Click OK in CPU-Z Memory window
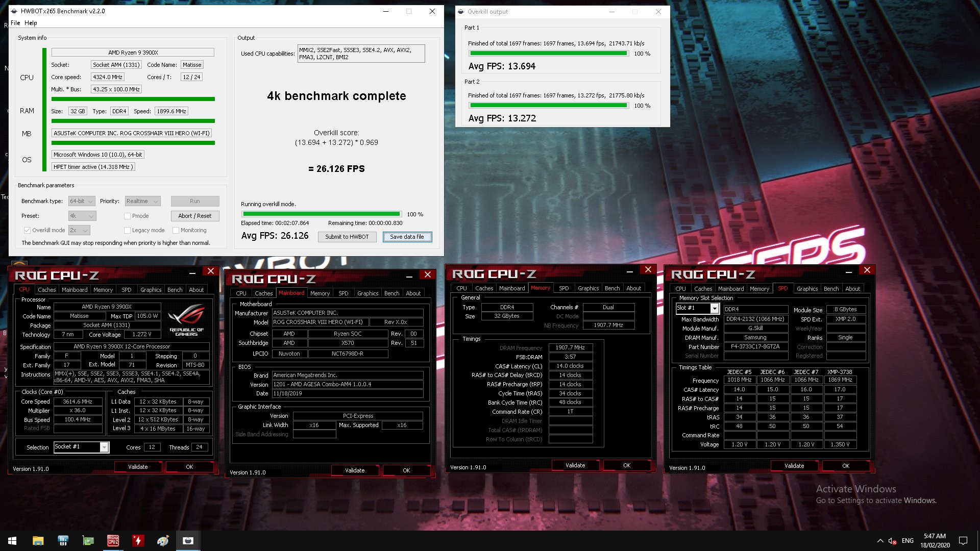This screenshot has width=980, height=551. (627, 465)
